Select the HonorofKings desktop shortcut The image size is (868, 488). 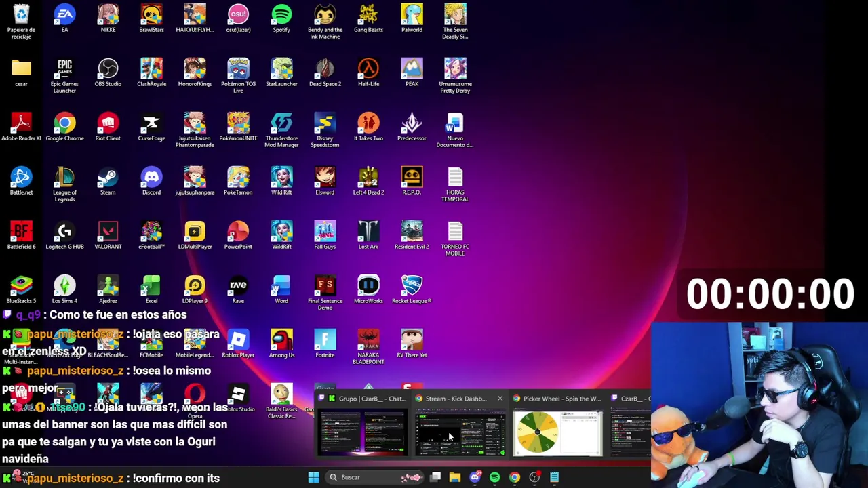pos(195,73)
